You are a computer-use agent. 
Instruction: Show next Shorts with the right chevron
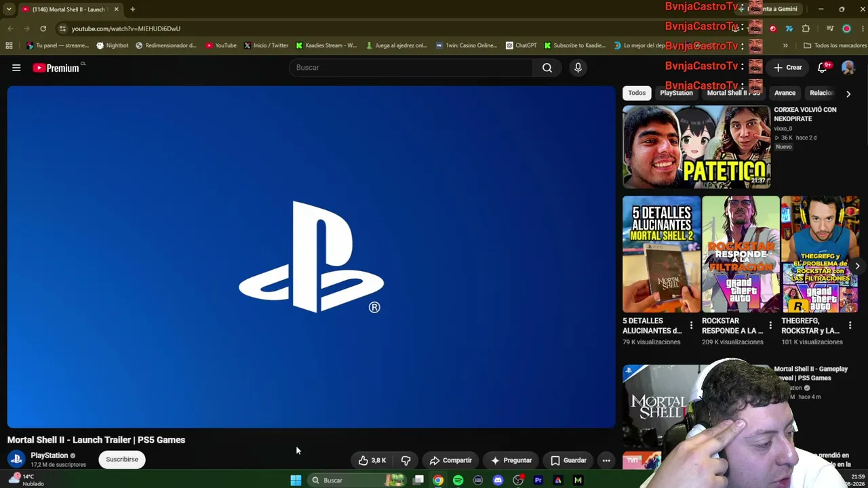pyautogui.click(x=857, y=266)
